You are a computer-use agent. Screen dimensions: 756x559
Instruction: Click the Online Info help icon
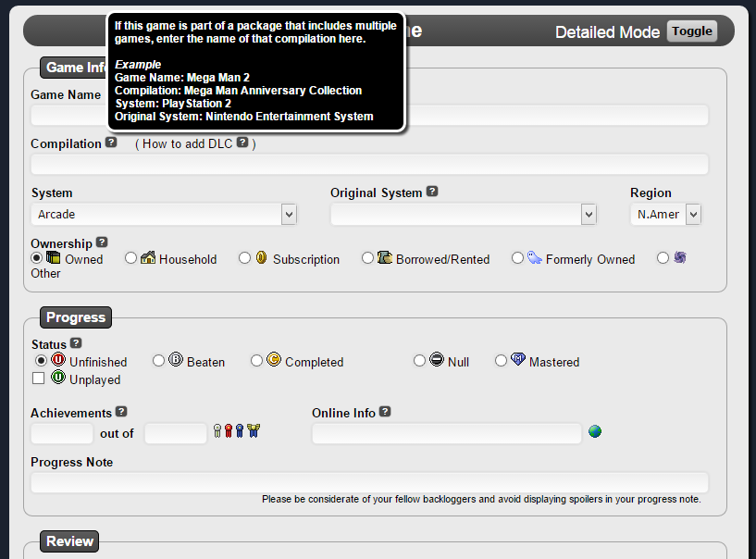385,412
